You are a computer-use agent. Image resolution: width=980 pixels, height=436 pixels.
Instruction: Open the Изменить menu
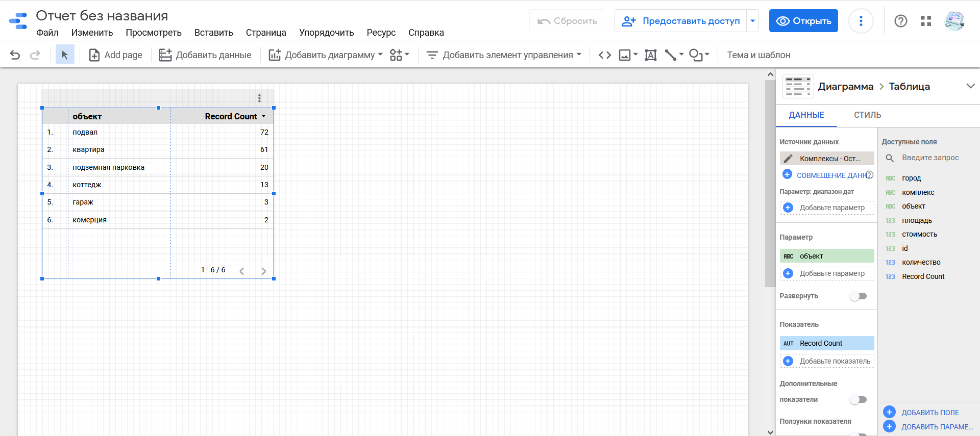[x=92, y=33]
